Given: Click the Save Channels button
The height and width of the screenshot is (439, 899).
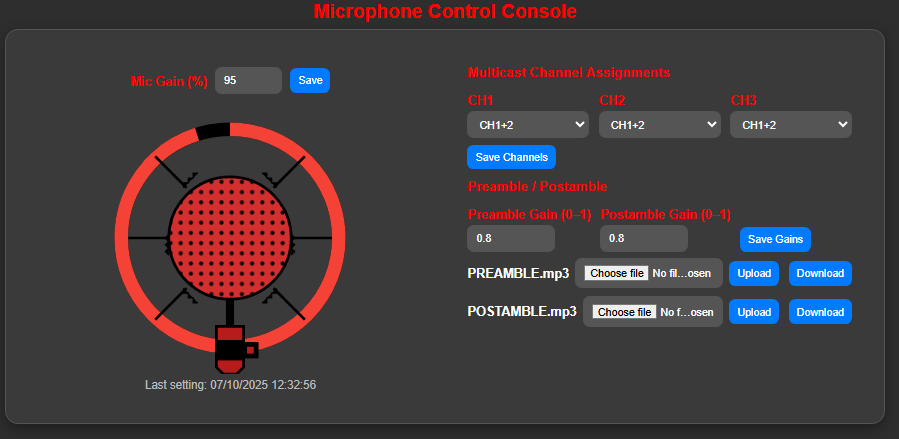Looking at the screenshot, I should (511, 157).
